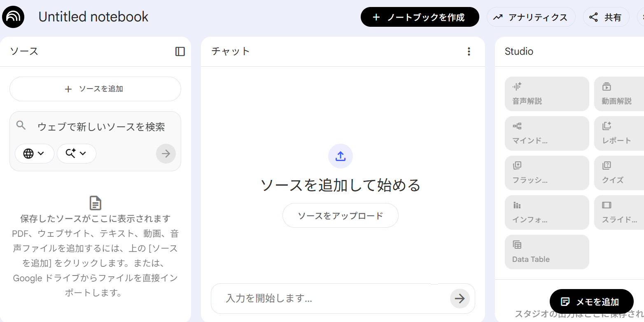Create a Data Table in Studio
This screenshot has width=644, height=322.
(547, 252)
